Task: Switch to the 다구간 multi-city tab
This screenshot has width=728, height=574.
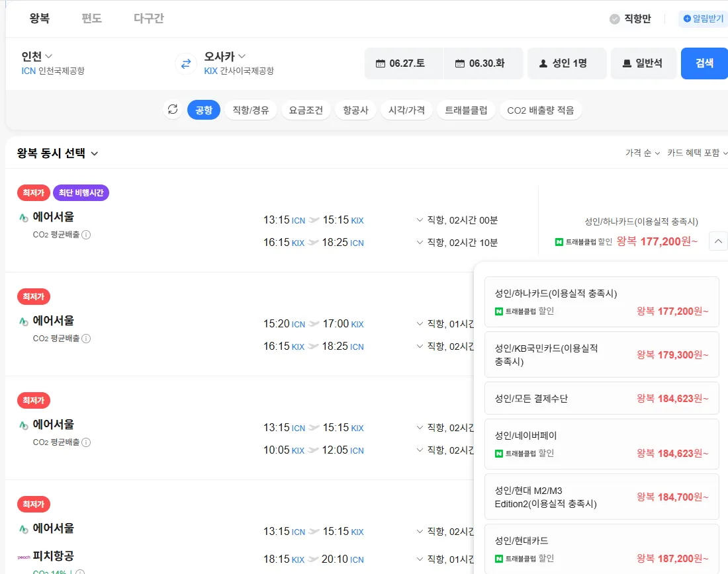Action: [x=149, y=19]
